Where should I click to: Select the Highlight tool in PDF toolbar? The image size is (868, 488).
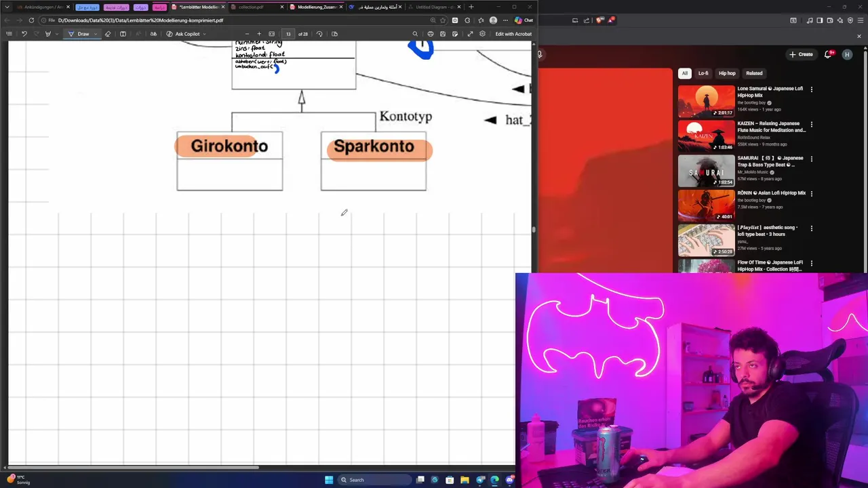click(x=47, y=34)
